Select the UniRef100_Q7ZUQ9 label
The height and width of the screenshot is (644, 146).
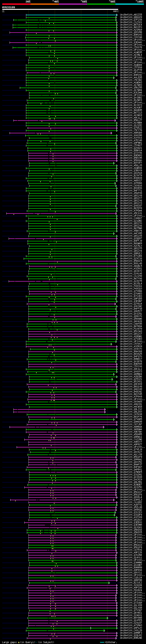coord(131,603)
